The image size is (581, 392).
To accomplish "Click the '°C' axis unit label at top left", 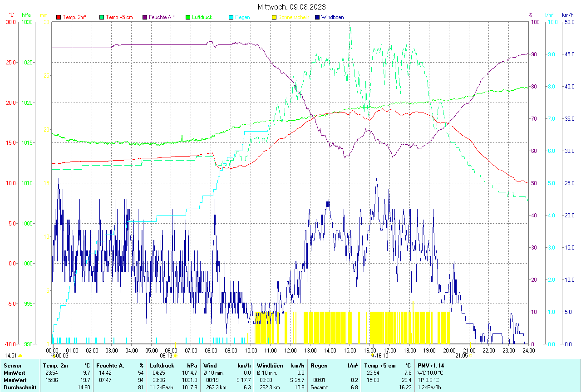I will [11, 15].
